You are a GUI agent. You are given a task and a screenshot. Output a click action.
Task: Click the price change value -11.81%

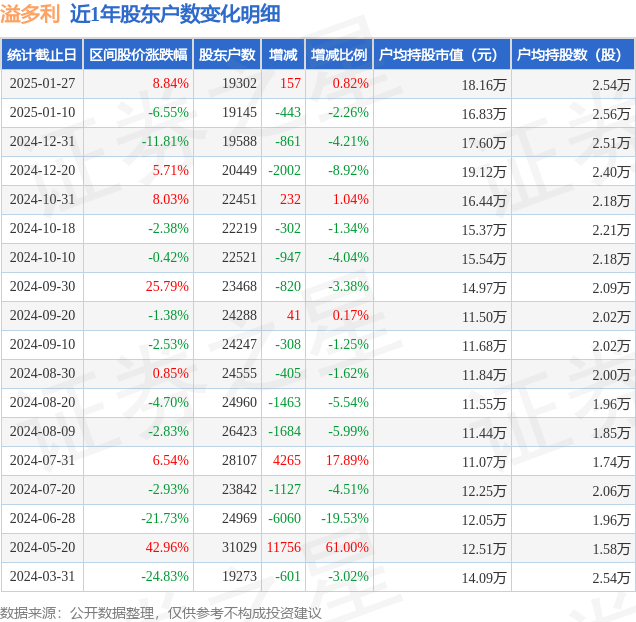[165, 142]
